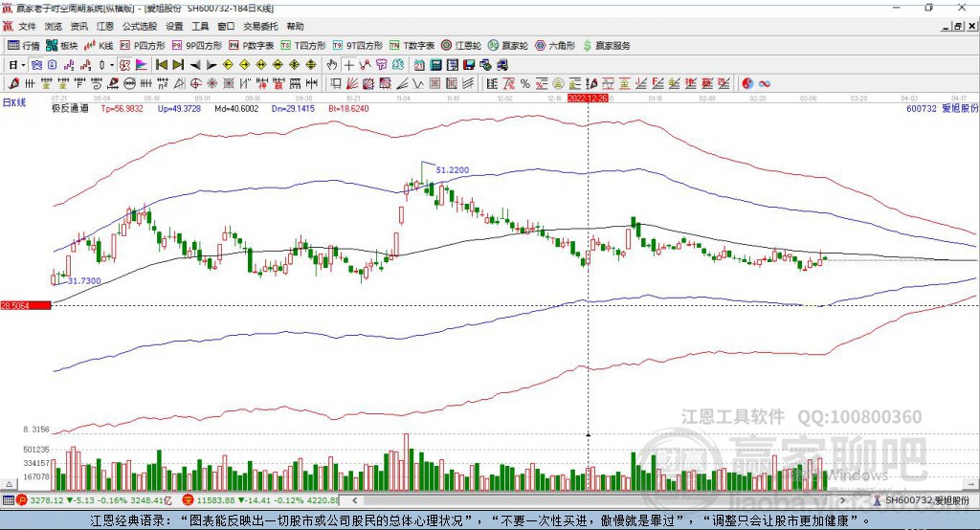980x530 pixels.
Task: Jump to last bar icon
Action: click(178, 65)
